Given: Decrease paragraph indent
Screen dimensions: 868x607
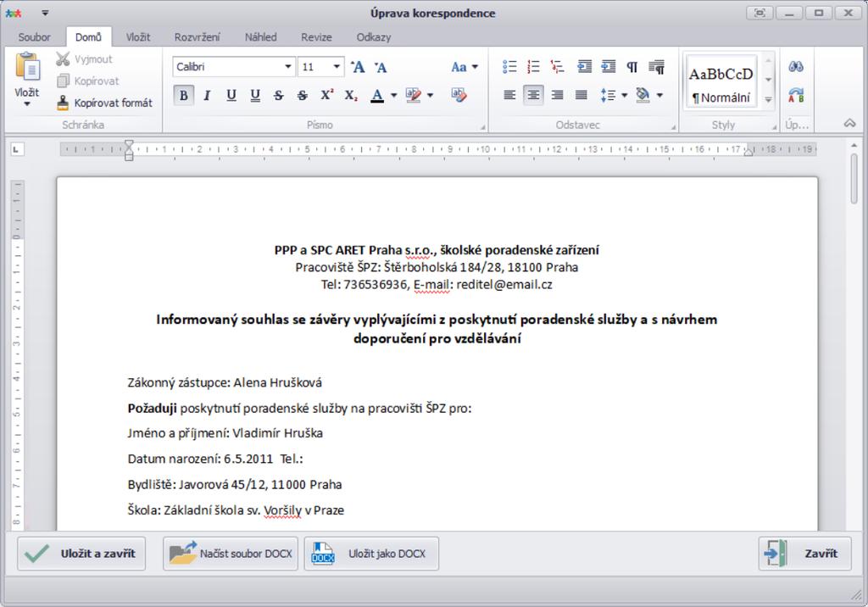Looking at the screenshot, I should (x=585, y=67).
